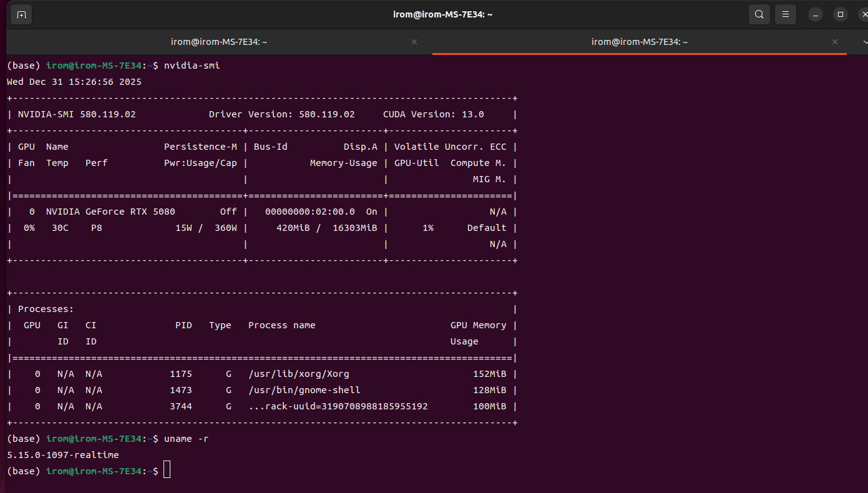This screenshot has width=868, height=493.
Task: Click the nvidia-smi command text
Action: click(x=192, y=66)
